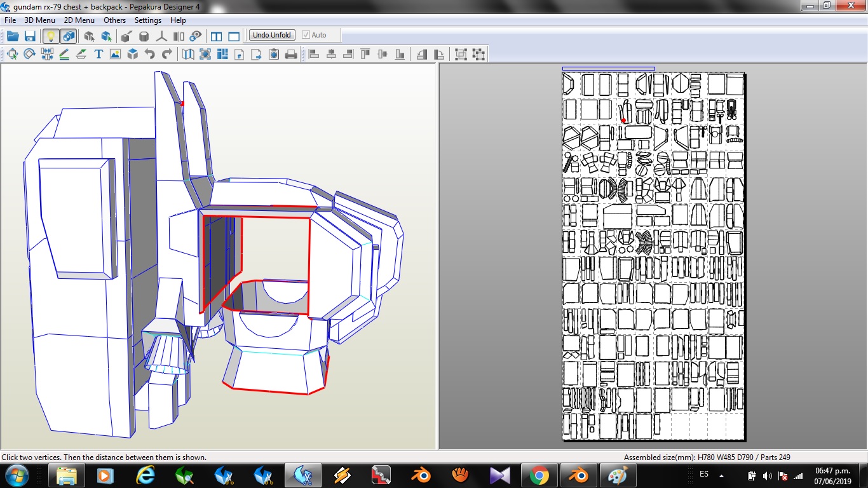The image size is (868, 488).
Task: Click the fit-to-frame globe icon
Action: [205, 54]
